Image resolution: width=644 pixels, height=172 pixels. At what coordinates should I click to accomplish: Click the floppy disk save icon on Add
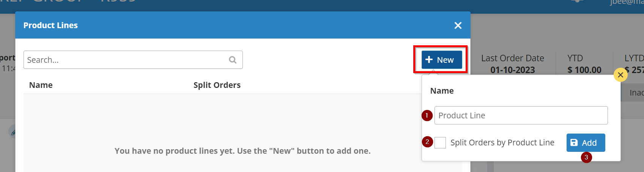tap(574, 143)
